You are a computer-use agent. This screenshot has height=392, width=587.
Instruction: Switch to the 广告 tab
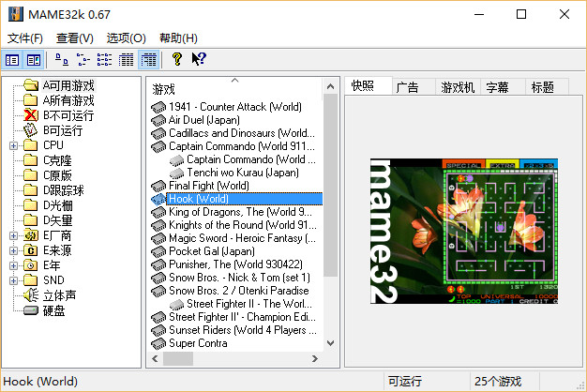point(414,87)
